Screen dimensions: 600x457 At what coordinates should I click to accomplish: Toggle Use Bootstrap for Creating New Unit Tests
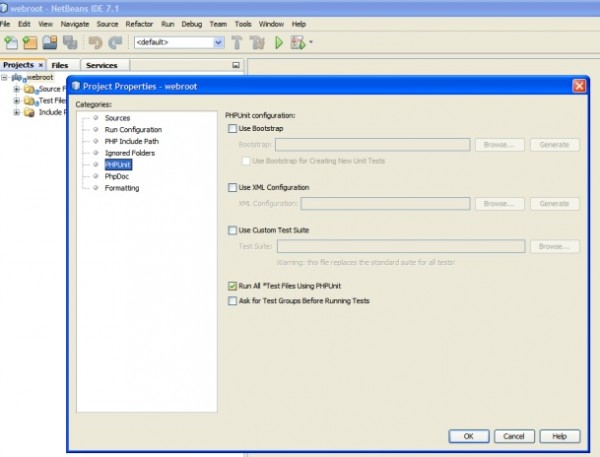tap(246, 161)
